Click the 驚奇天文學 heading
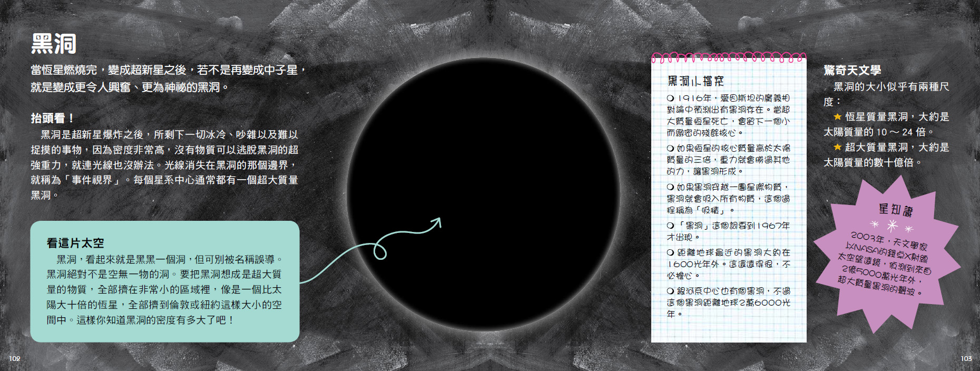Viewport: 980px width, 371px height. [852, 70]
